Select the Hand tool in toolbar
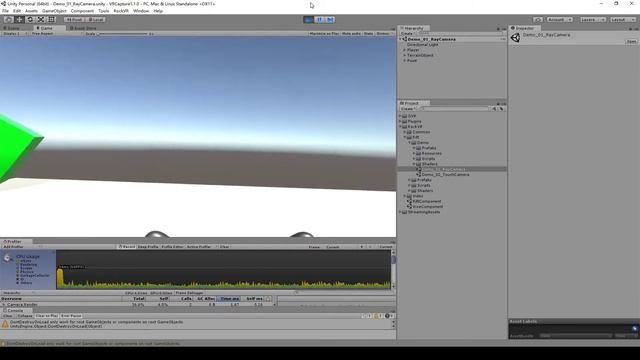 click(x=8, y=20)
